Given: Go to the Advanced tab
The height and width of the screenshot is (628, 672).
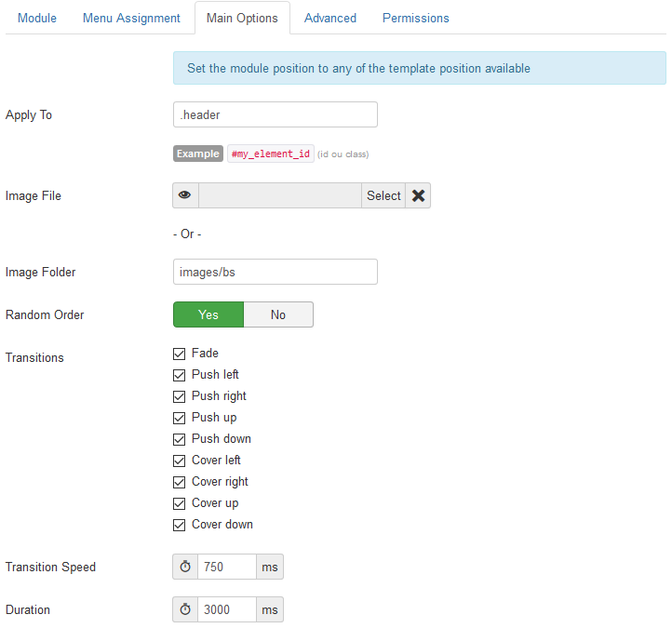Looking at the screenshot, I should tap(330, 18).
